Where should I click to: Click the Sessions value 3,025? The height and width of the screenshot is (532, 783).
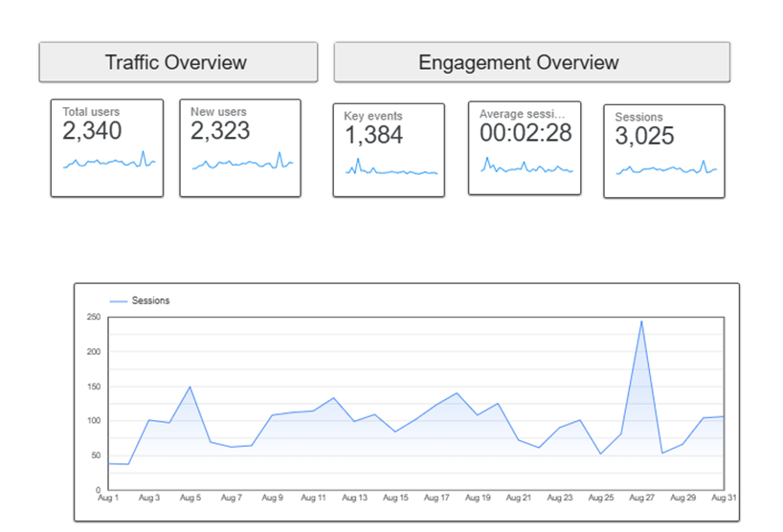click(x=644, y=136)
